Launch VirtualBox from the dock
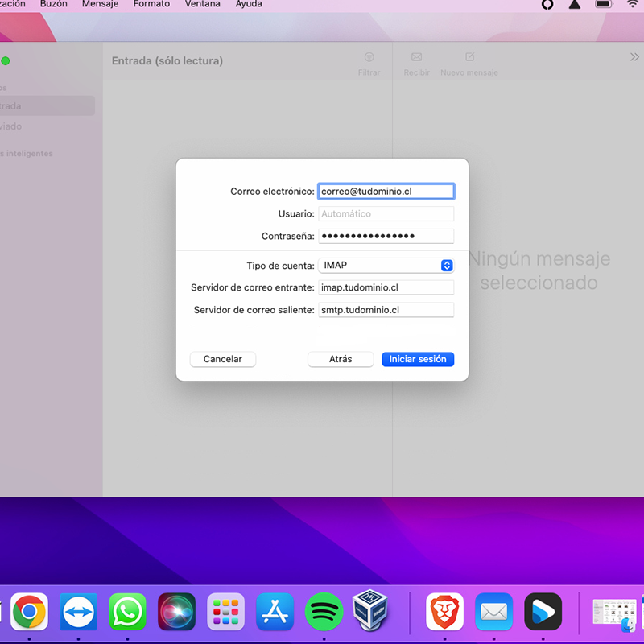Viewport: 644px width, 644px height. pyautogui.click(x=373, y=613)
